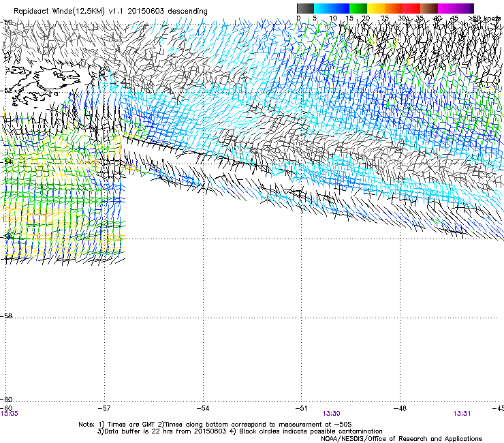Select the "-54" longitude label on bottom axis
This screenshot has height=443, width=504.
point(203,408)
